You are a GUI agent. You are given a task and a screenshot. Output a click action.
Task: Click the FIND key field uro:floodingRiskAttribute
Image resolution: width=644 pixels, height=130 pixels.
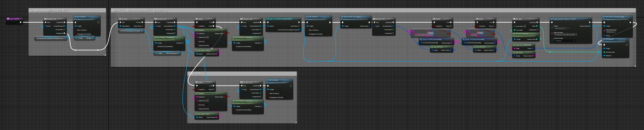tap(424, 35)
